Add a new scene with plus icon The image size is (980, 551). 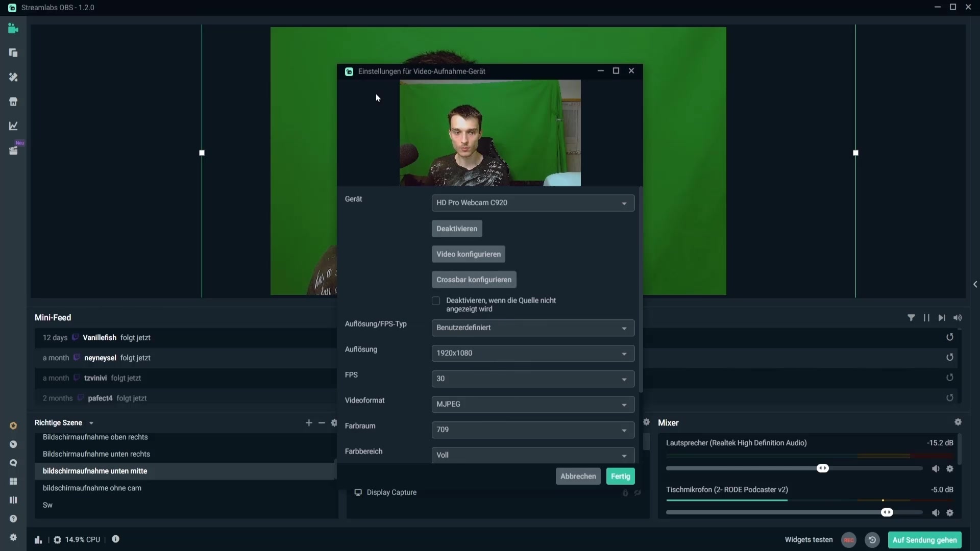coord(309,422)
